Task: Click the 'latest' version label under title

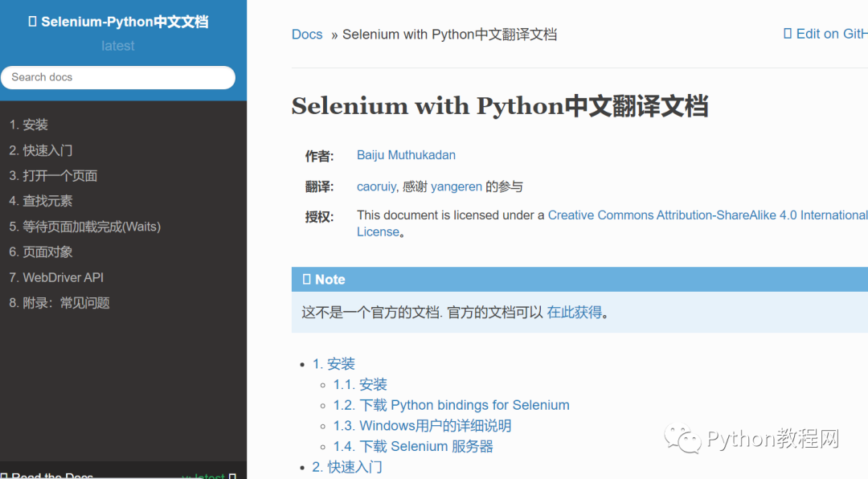Action: (118, 46)
